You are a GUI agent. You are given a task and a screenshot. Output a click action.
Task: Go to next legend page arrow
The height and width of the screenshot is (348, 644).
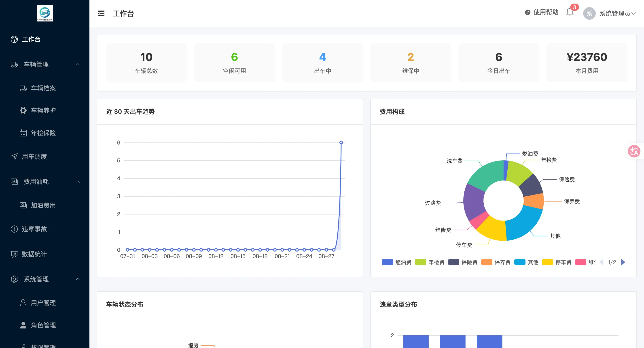623,262
